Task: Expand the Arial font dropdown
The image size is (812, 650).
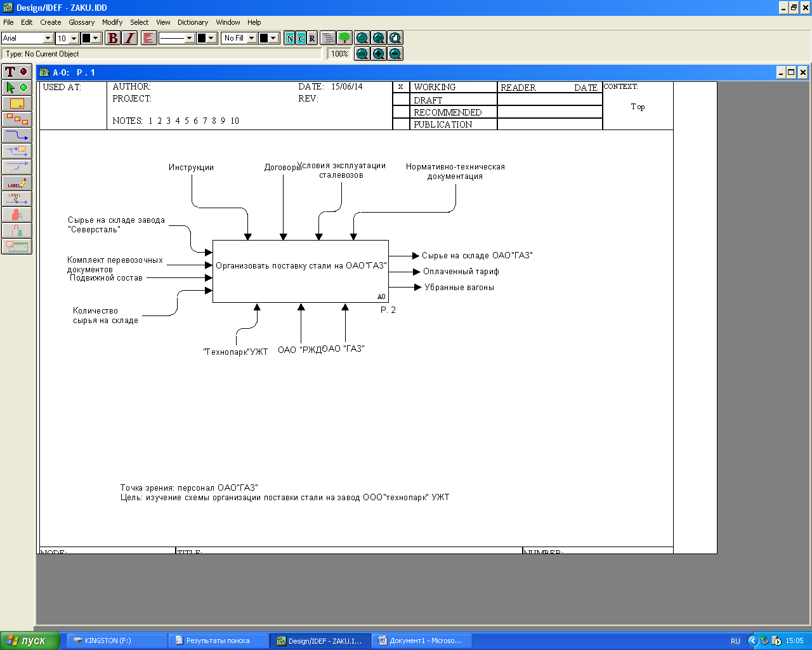Action: pyautogui.click(x=48, y=38)
